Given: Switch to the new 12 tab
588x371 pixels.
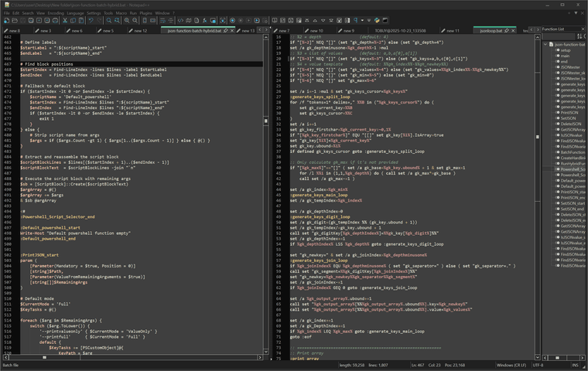Looking at the screenshot, I should click(139, 31).
